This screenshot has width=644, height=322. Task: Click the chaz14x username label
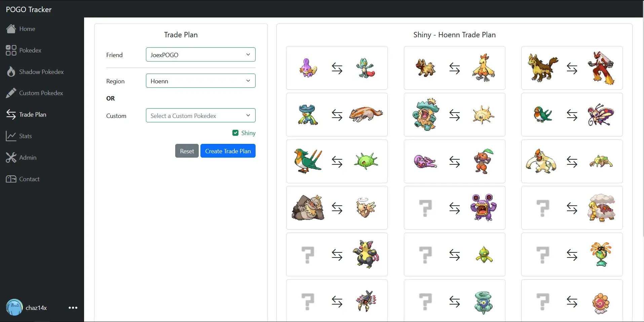[36, 308]
